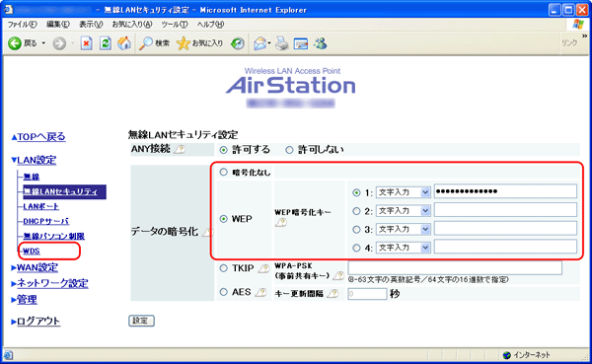Open the 文字入力 dropdown for WEP key 1
Screen dimensions: 592x364
pyautogui.click(x=403, y=192)
